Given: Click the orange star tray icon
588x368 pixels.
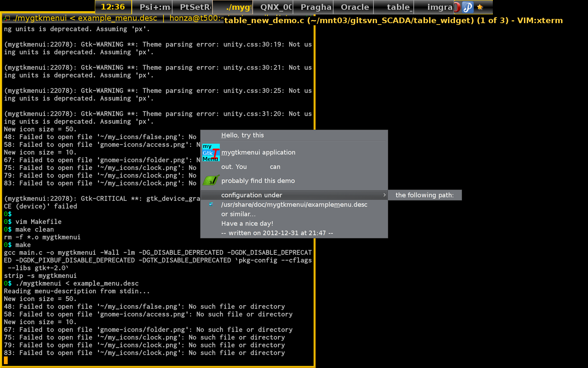Looking at the screenshot, I should (480, 7).
